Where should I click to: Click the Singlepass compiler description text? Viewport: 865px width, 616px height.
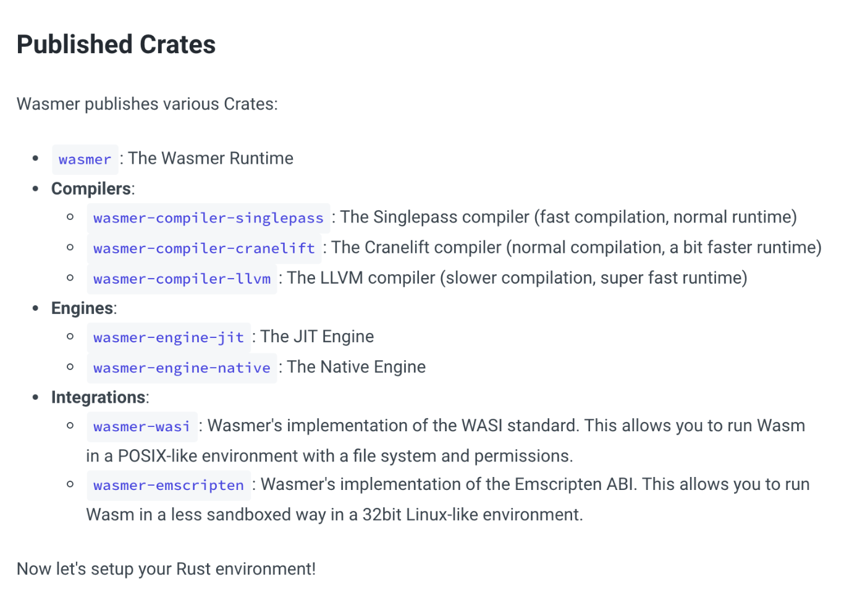(x=568, y=217)
